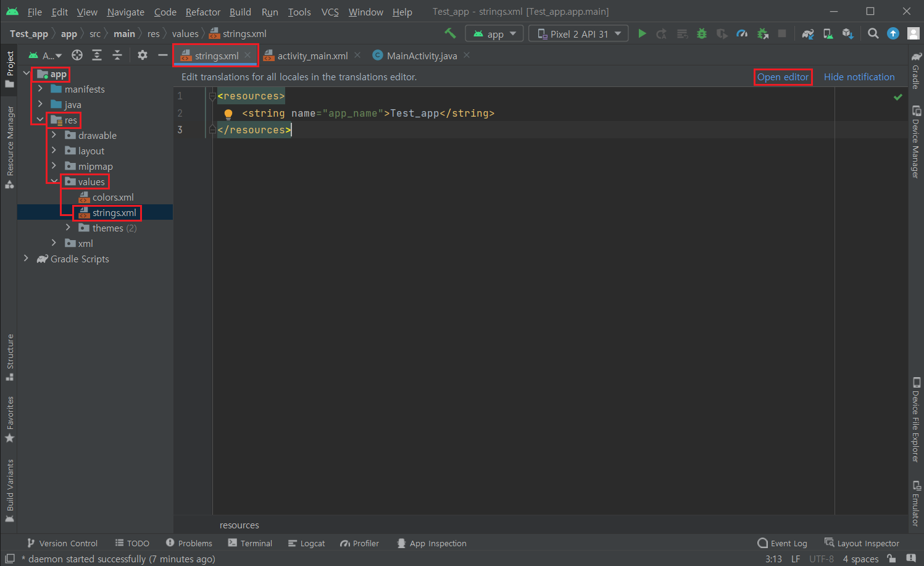The height and width of the screenshot is (566, 924).
Task: Click the read-only lock icon in status bar
Action: tap(891, 558)
